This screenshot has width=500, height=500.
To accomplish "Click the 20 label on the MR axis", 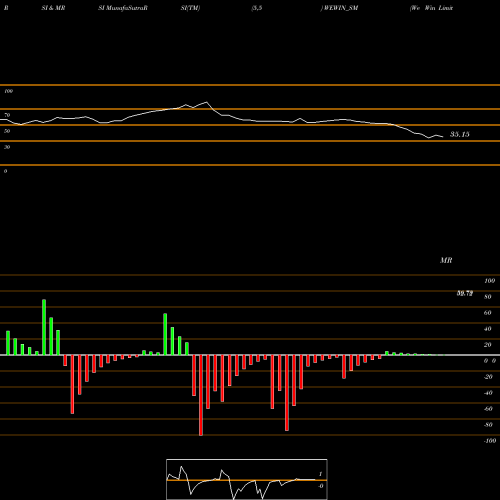I will click(488, 345).
